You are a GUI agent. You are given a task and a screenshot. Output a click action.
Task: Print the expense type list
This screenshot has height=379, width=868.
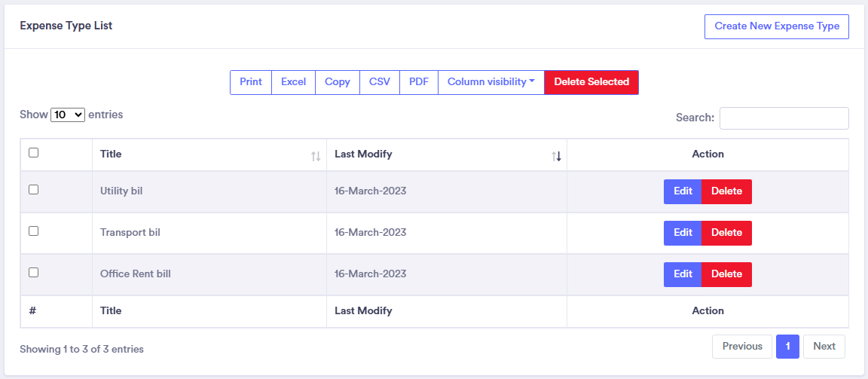point(251,82)
